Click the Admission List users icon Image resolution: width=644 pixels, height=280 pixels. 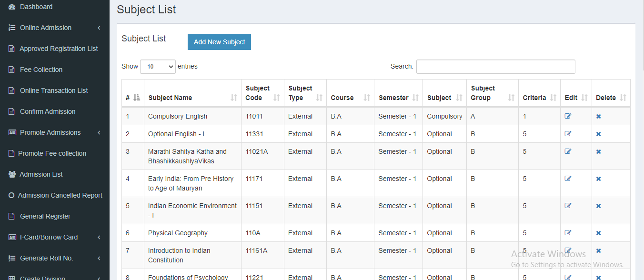click(x=12, y=174)
